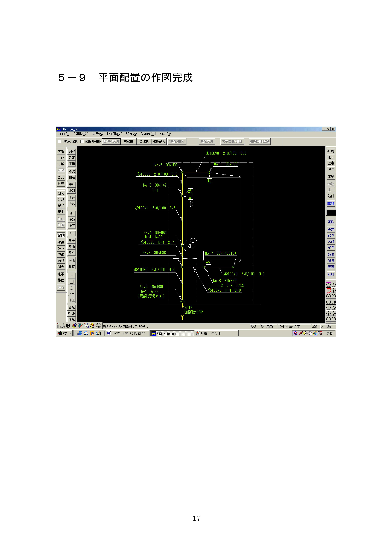
Task: Click the 属取 attribute get button
Action: pos(331,222)
